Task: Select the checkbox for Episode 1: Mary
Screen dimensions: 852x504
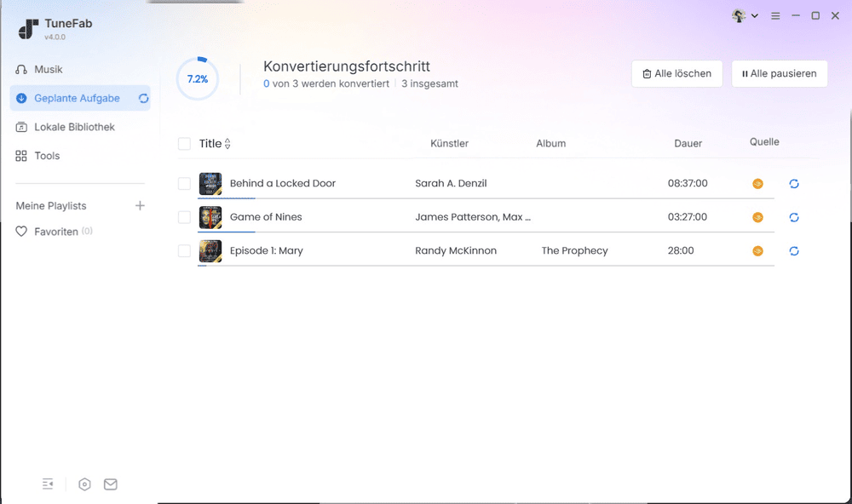Action: (184, 251)
